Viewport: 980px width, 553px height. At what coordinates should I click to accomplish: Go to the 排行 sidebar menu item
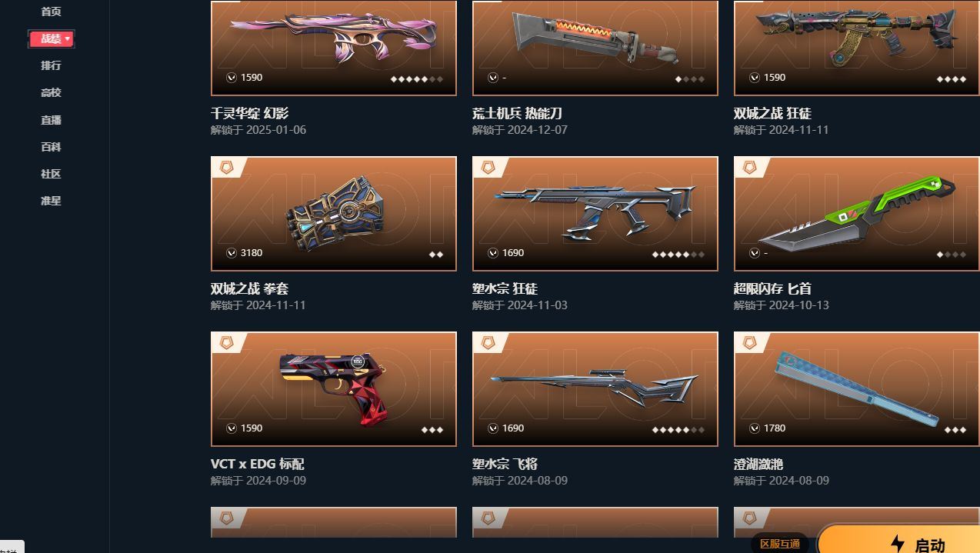[x=51, y=65]
